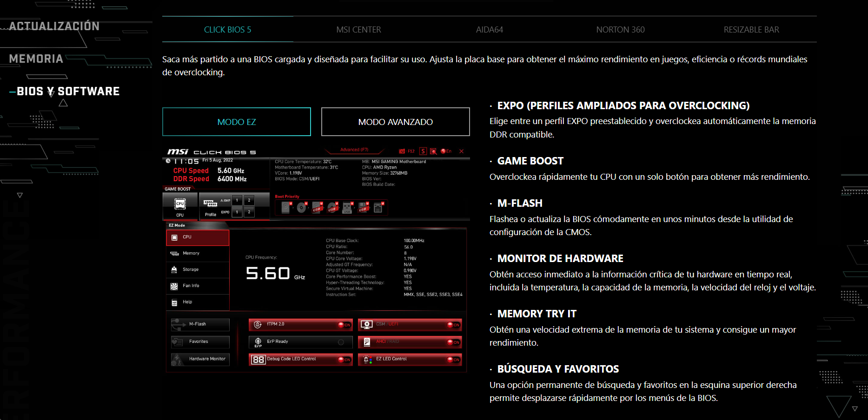Image resolution: width=868 pixels, height=420 pixels.
Task: Click the GAME BOOST CPU chip icon
Action: point(180,204)
